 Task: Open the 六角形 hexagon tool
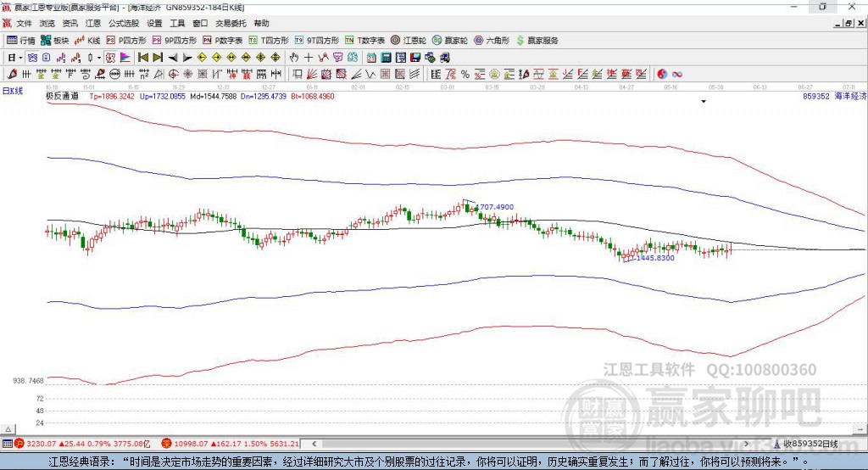492,41
